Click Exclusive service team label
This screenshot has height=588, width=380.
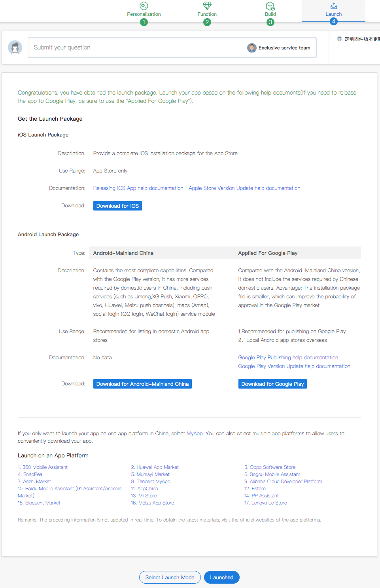tap(284, 48)
